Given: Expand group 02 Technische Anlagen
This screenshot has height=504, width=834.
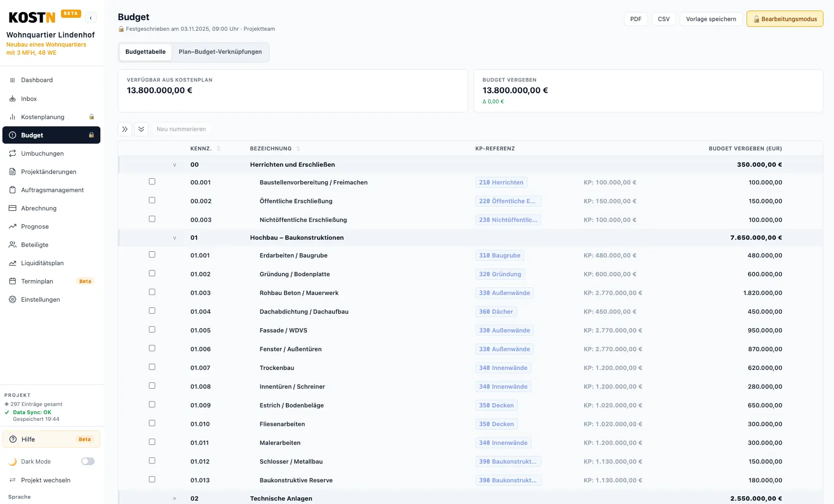Looking at the screenshot, I should click(174, 499).
